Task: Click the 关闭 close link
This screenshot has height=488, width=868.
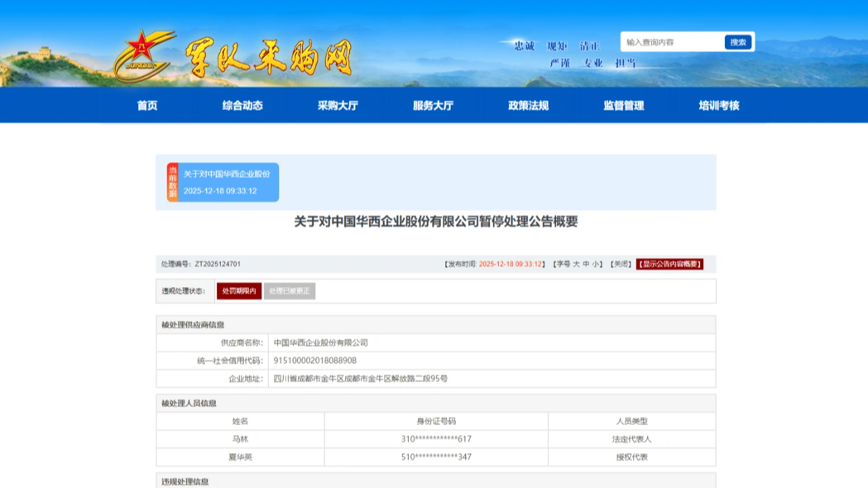Action: pyautogui.click(x=620, y=263)
